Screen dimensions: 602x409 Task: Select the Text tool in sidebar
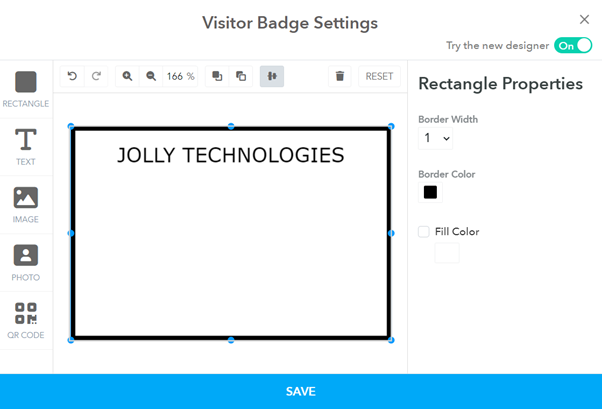coord(26,146)
